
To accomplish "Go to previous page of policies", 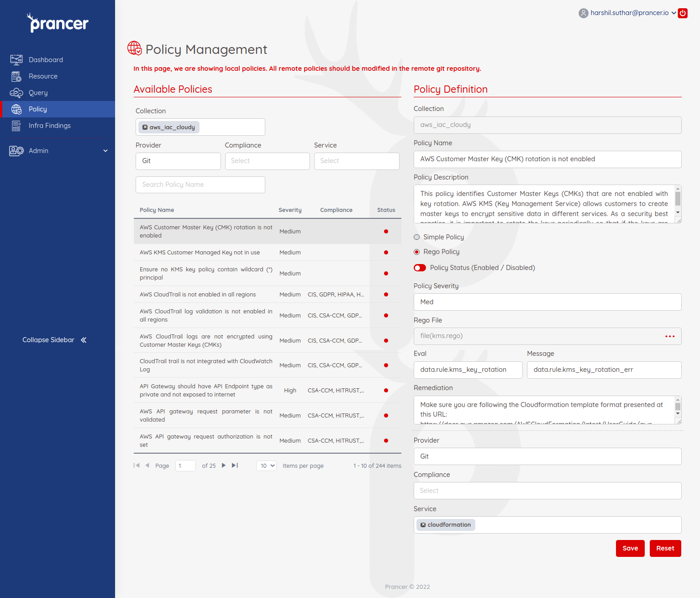I will pyautogui.click(x=147, y=466).
